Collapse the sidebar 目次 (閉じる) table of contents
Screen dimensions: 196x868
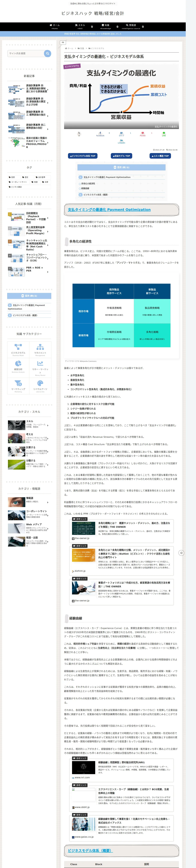(x=29, y=296)
